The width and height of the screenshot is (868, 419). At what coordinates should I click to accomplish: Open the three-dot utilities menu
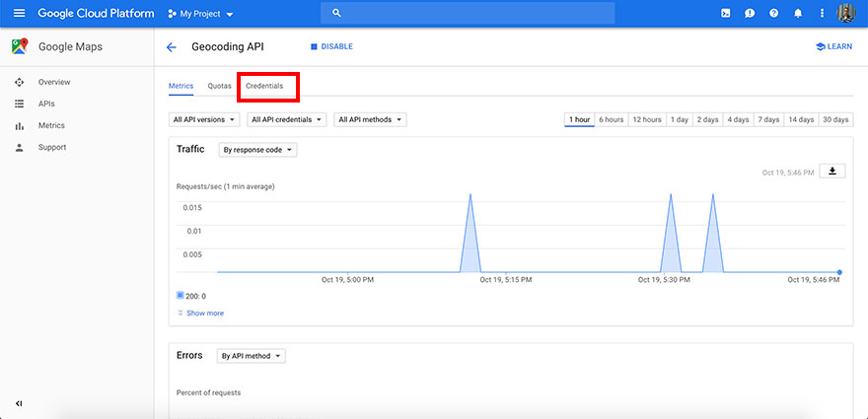tap(822, 13)
